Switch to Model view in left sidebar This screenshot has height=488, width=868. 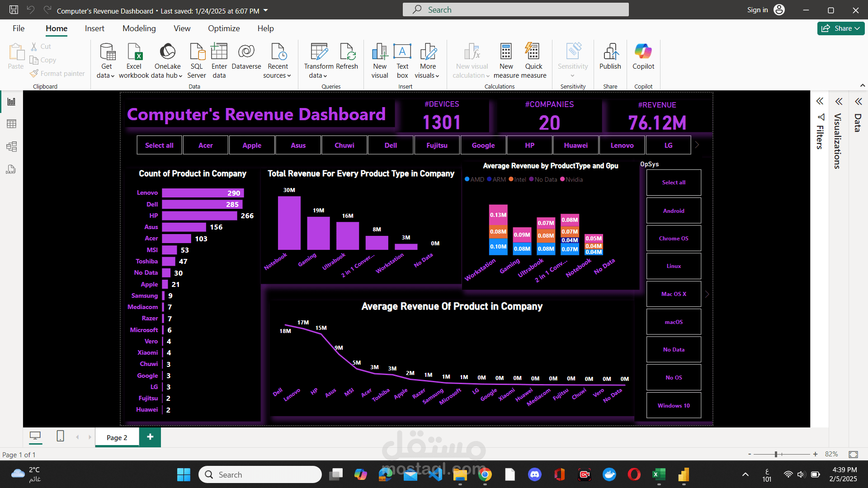11,146
